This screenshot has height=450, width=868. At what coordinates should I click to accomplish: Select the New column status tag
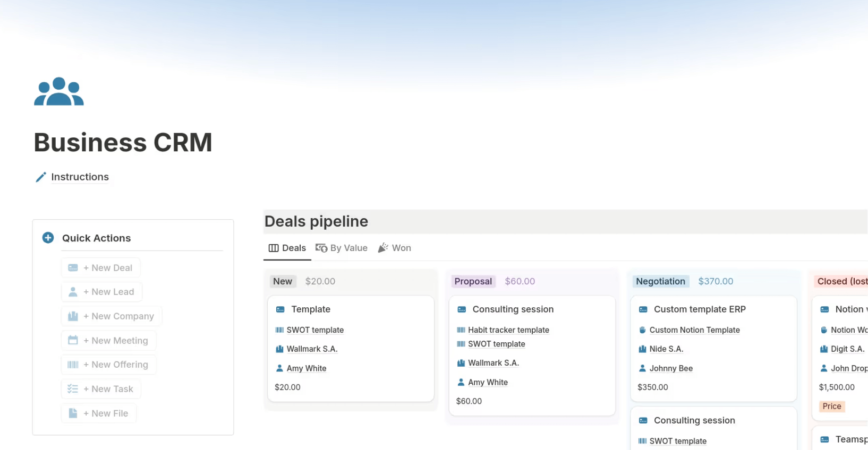coord(283,281)
